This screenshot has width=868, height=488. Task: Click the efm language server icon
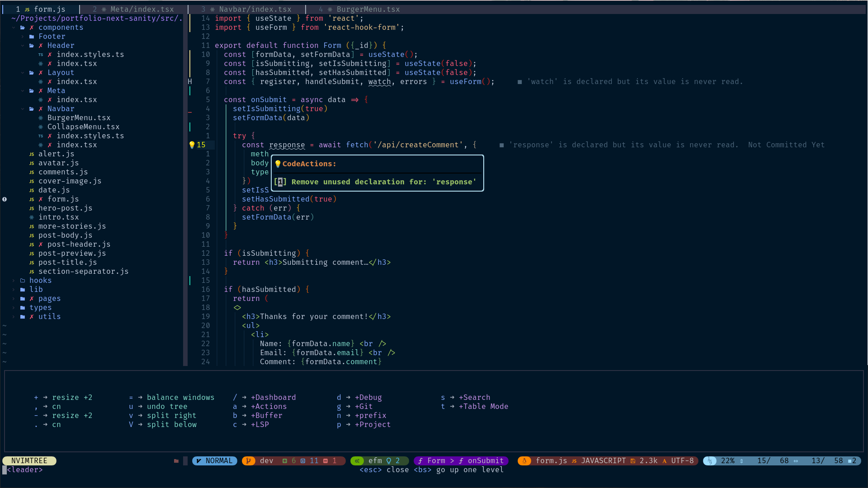tap(357, 461)
